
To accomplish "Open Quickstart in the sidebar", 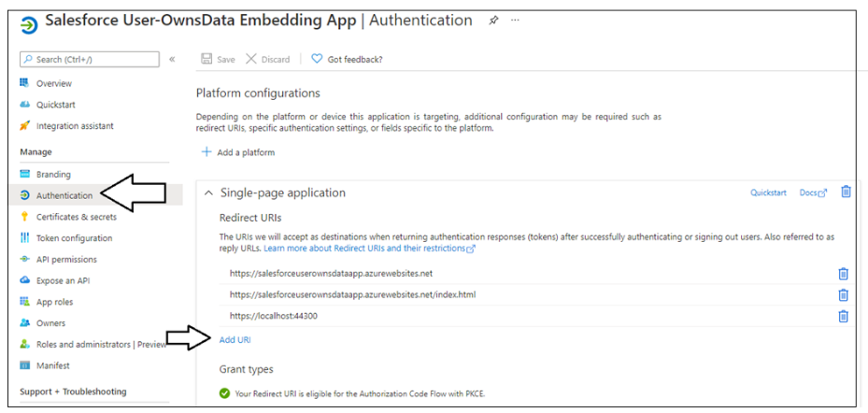I will pos(56,105).
